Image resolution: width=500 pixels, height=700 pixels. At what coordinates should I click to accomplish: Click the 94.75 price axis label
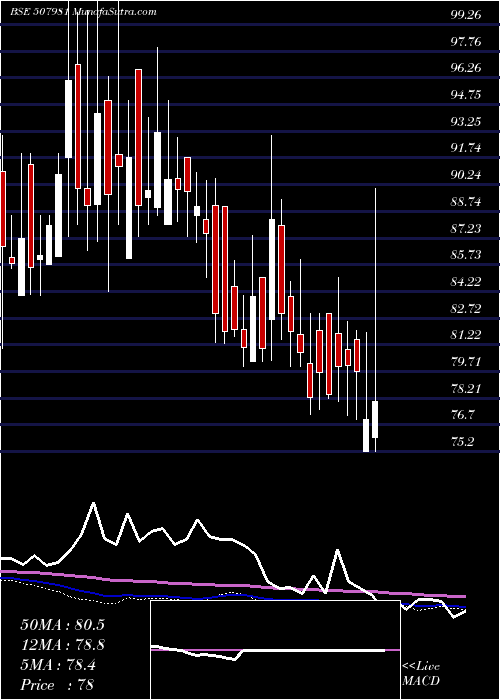click(466, 95)
